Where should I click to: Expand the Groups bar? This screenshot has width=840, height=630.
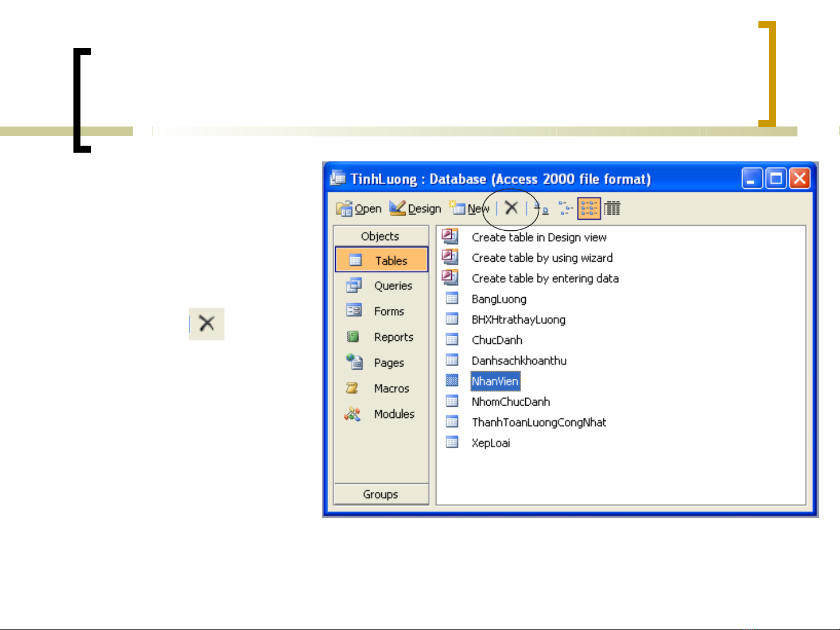coord(381,494)
